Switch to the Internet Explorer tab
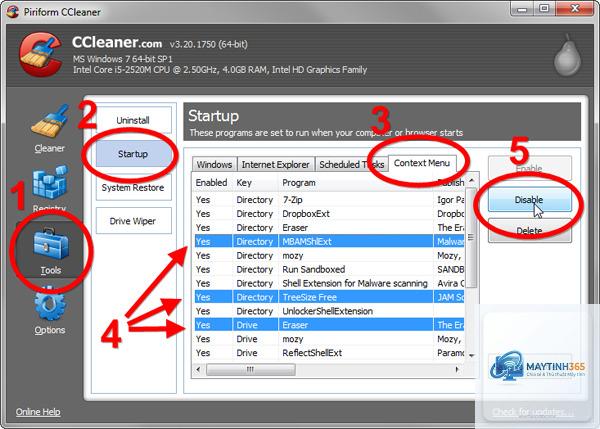Image resolution: width=600 pixels, height=429 pixels. coord(276,165)
